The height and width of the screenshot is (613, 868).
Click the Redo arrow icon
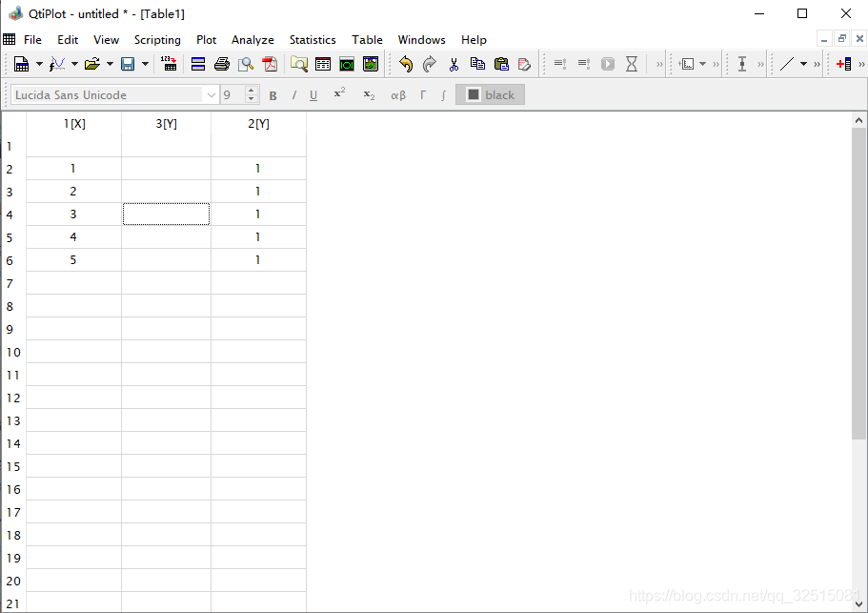[x=430, y=64]
